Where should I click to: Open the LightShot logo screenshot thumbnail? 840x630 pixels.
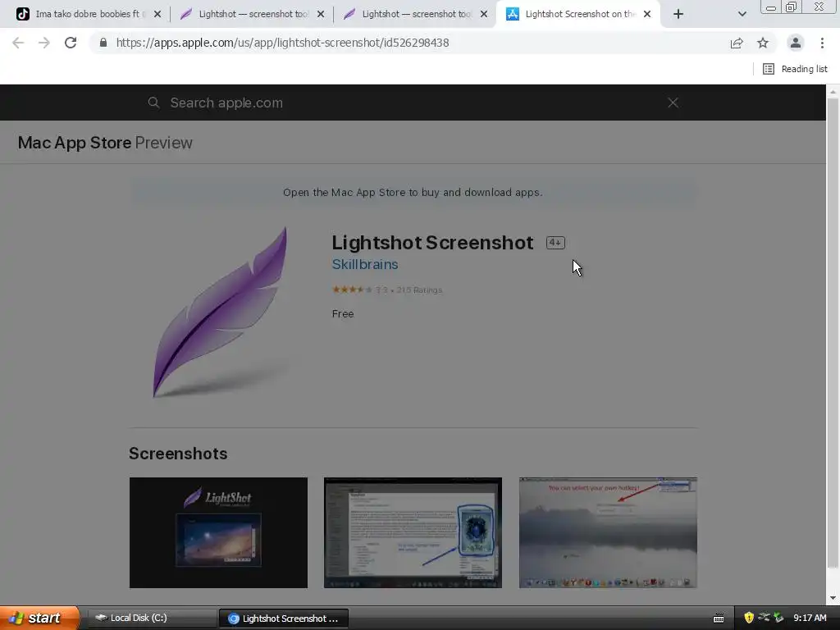(218, 532)
